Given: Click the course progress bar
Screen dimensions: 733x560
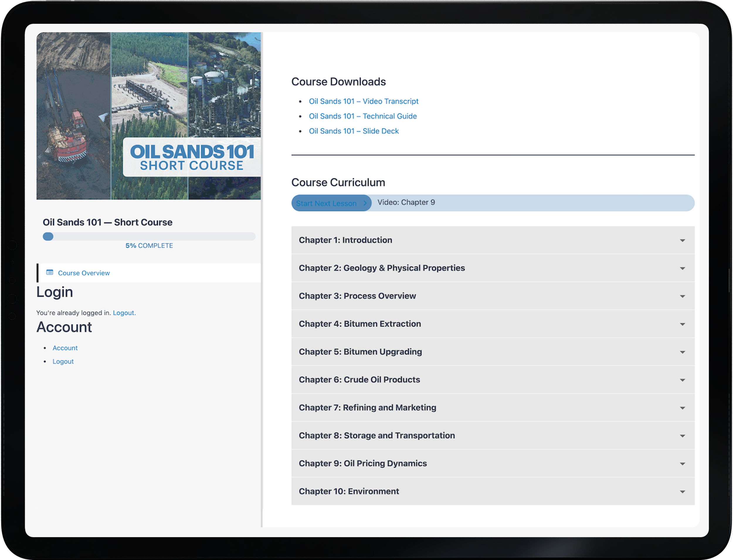Looking at the screenshot, I should pyautogui.click(x=149, y=237).
